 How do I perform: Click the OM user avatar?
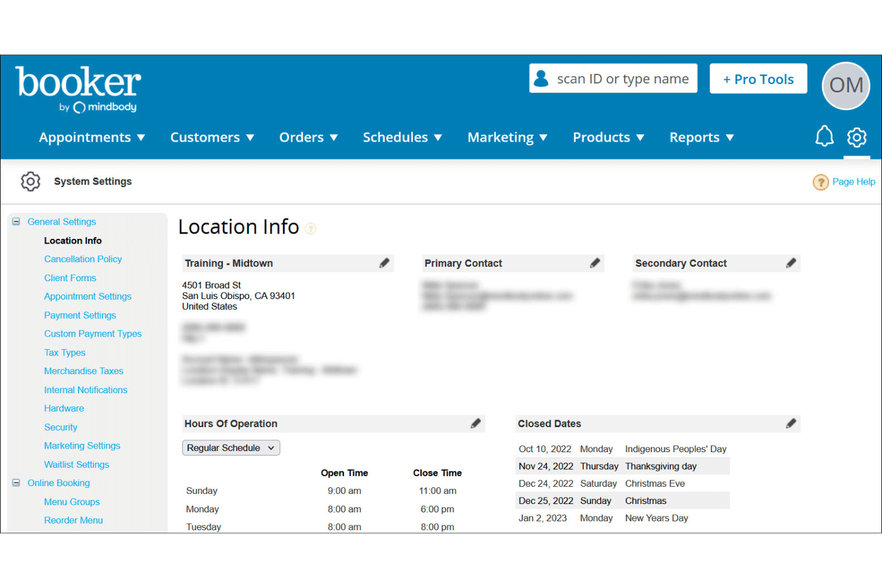point(846,86)
